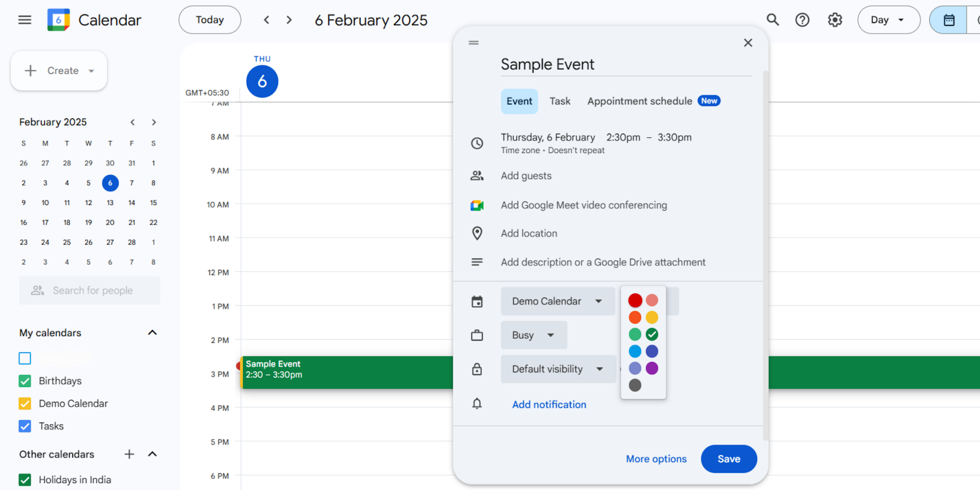
Task: Select the Task tab
Action: [x=560, y=101]
